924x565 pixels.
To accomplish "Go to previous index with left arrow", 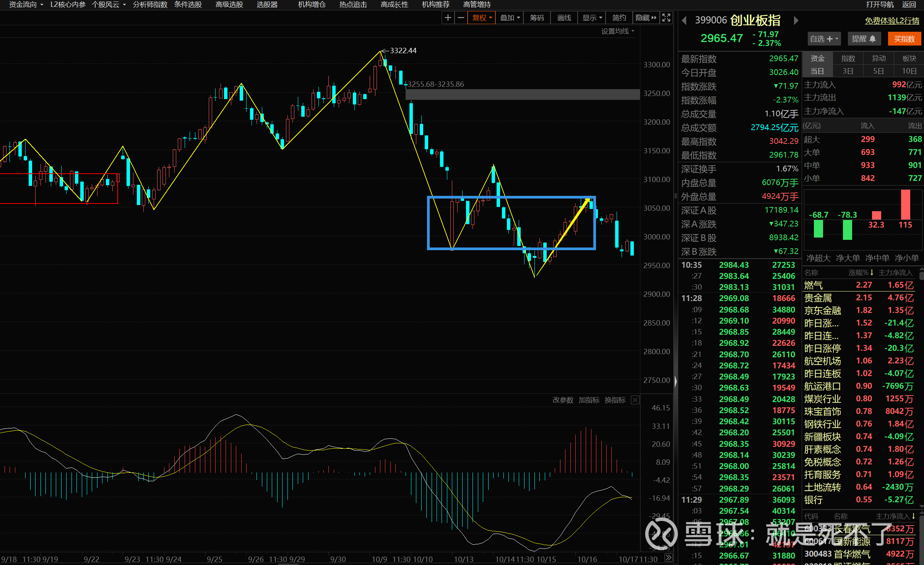I will pos(684,20).
